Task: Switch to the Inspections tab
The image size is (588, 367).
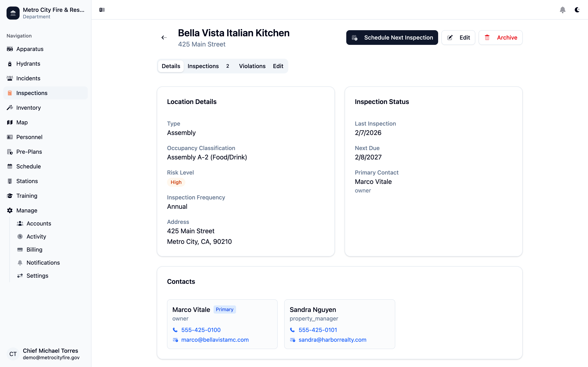Action: click(203, 66)
